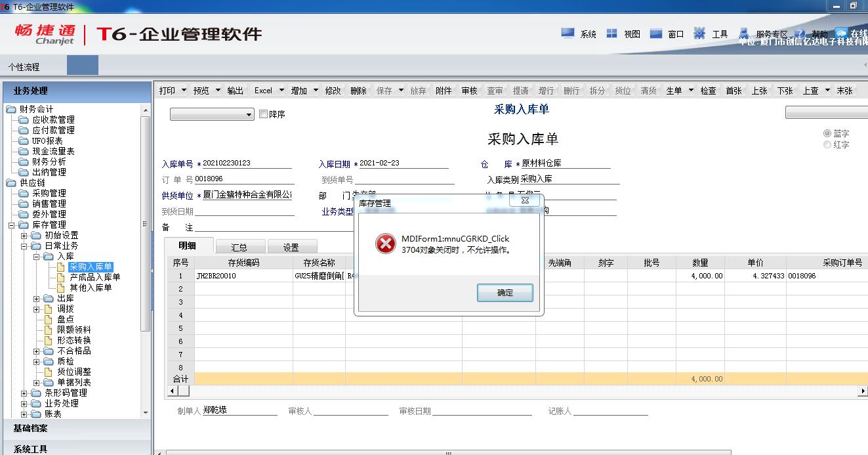The image size is (868, 455).
Task: Collapse the left panel via splitter arrow
Action: coord(152,270)
